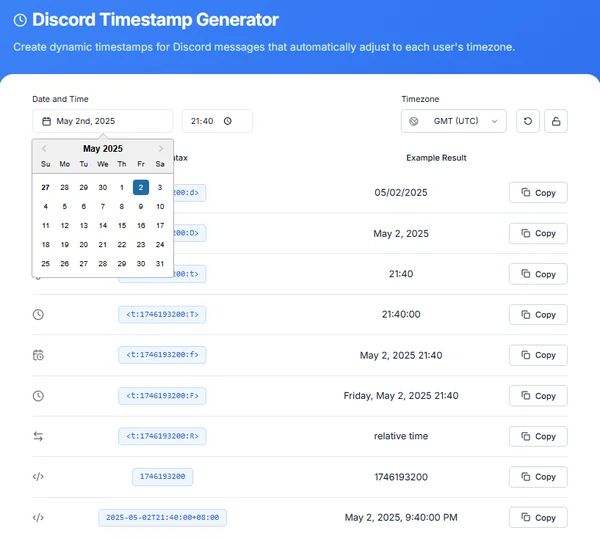
Task: Click the globe icon in timezone selector
Action: click(414, 121)
